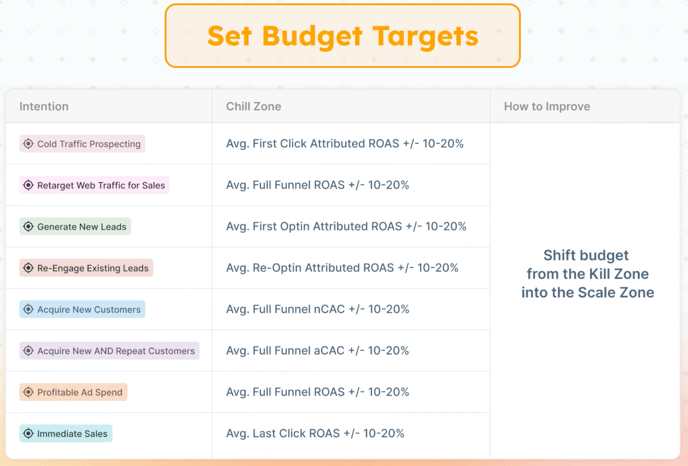Click the Retarget Web Traffic target icon
This screenshot has width=688, height=466.
pyautogui.click(x=28, y=185)
